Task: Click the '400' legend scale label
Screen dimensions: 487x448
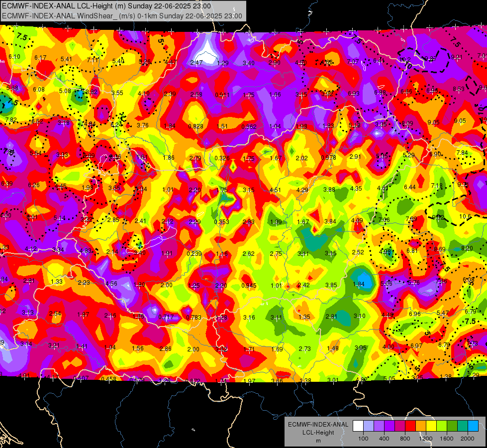Action: [x=384, y=439]
